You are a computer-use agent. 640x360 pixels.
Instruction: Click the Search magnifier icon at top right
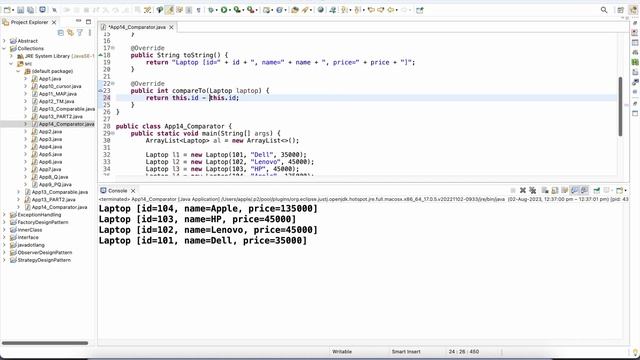click(x=604, y=10)
